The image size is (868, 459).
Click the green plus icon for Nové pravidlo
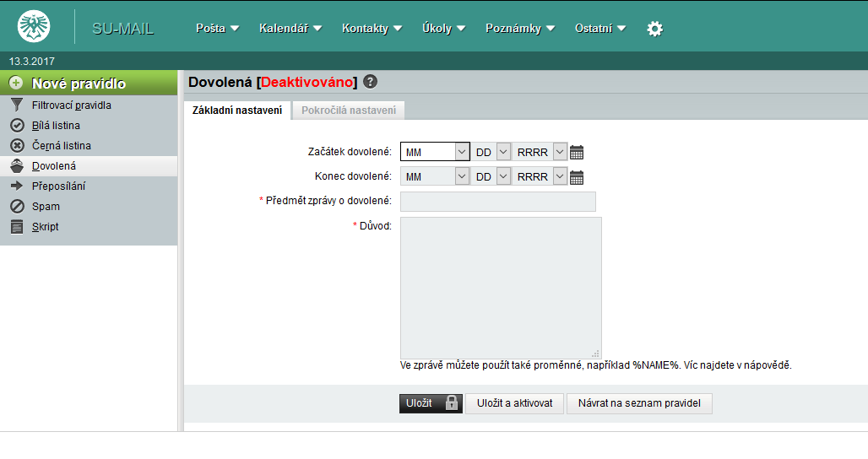click(16, 83)
